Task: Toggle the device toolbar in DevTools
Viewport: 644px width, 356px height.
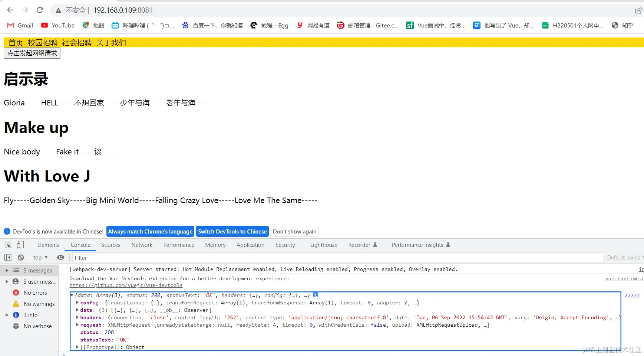Action: [x=20, y=245]
